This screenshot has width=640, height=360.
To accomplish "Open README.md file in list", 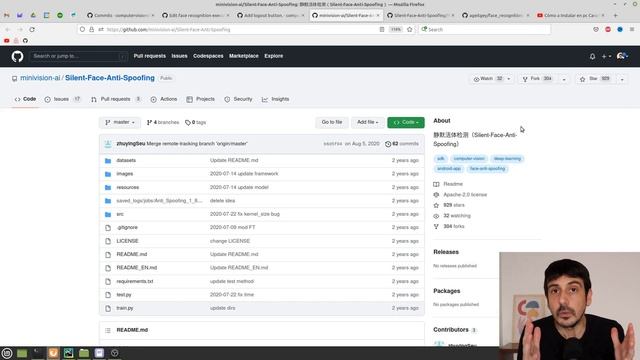I will pyautogui.click(x=131, y=254).
